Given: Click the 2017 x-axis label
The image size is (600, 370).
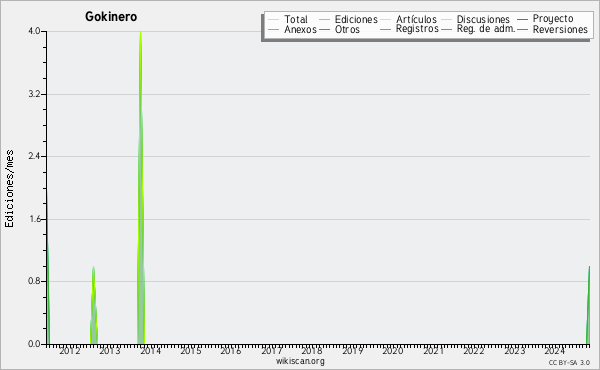Looking at the screenshot, I should [272, 351].
